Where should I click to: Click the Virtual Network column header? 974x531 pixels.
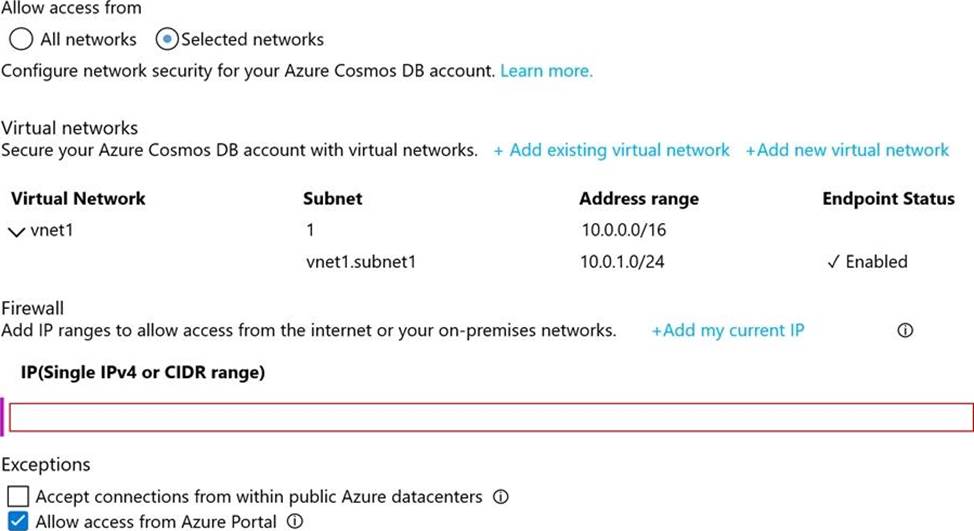pyautogui.click(x=78, y=198)
